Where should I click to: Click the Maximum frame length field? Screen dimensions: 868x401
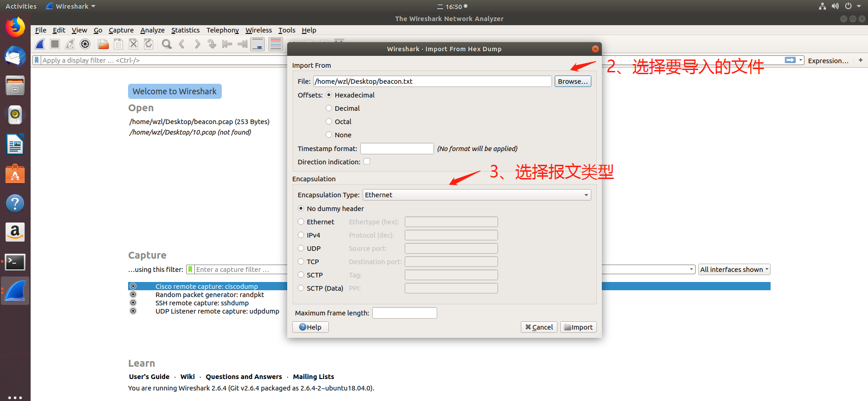pos(405,313)
